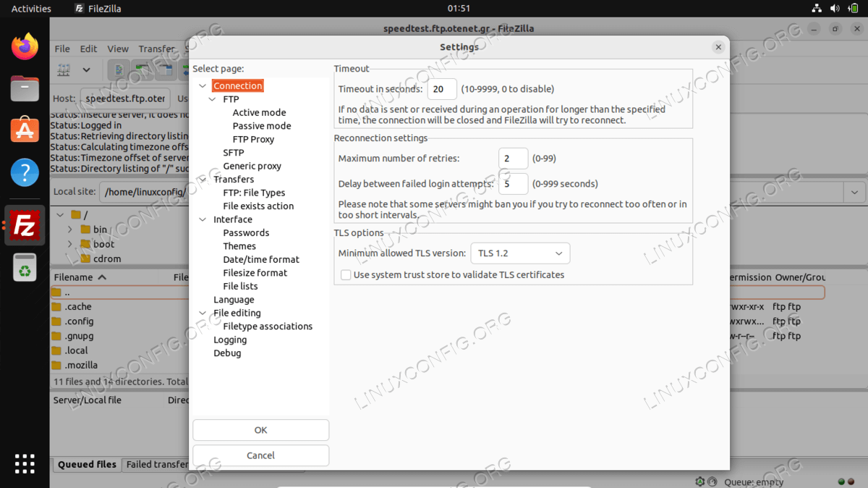Click the volume icon in top bar

tap(834, 9)
